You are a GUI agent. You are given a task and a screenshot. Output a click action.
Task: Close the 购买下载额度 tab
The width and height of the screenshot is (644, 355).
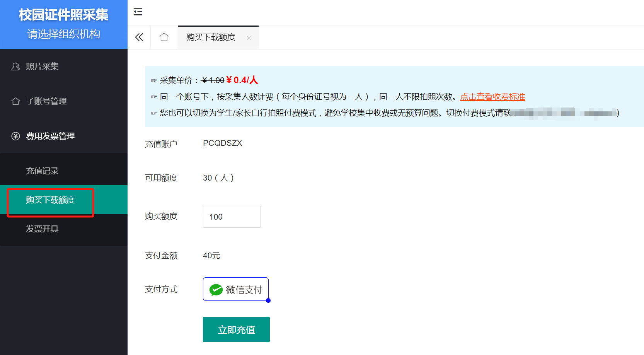(249, 38)
